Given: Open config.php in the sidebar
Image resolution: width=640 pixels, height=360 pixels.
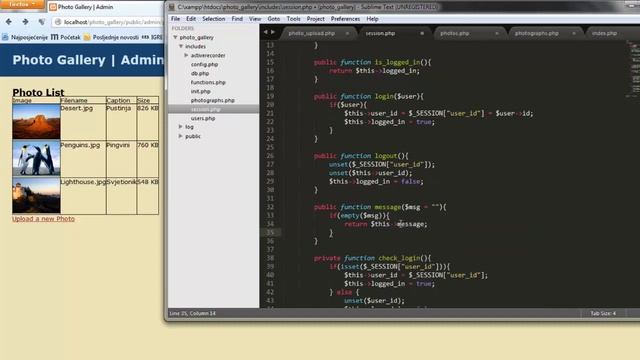Looking at the screenshot, I should point(204,64).
